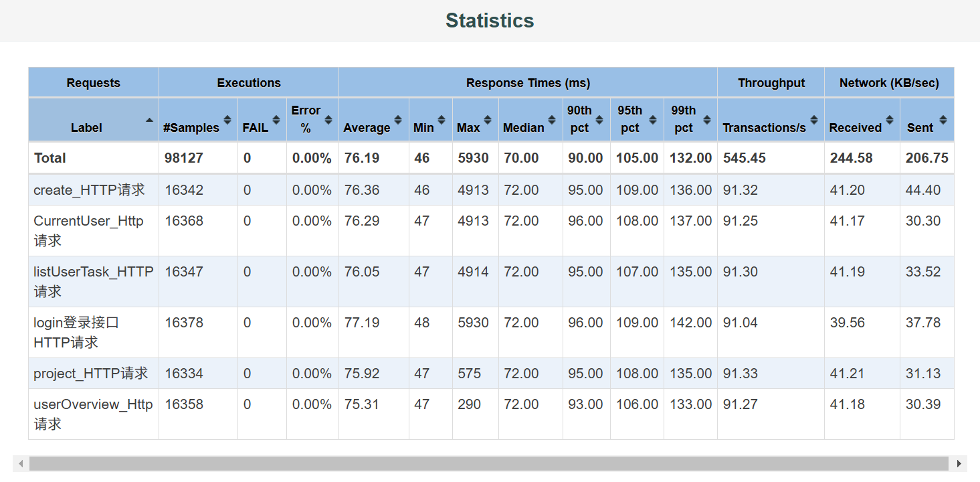Viewport: 980px width, 482px height.
Task: Click the 99th pct sort arrows
Action: click(x=706, y=120)
